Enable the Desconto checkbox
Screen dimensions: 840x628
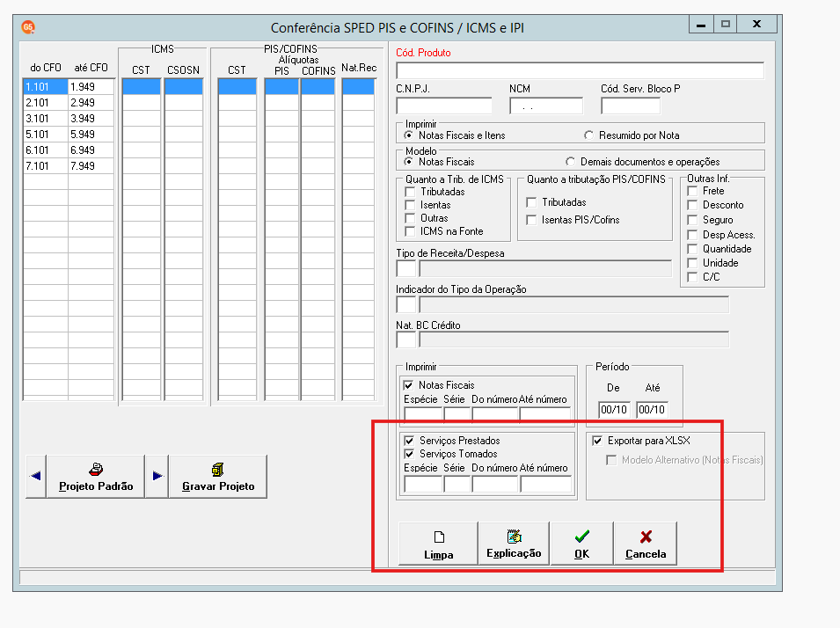[x=692, y=205]
